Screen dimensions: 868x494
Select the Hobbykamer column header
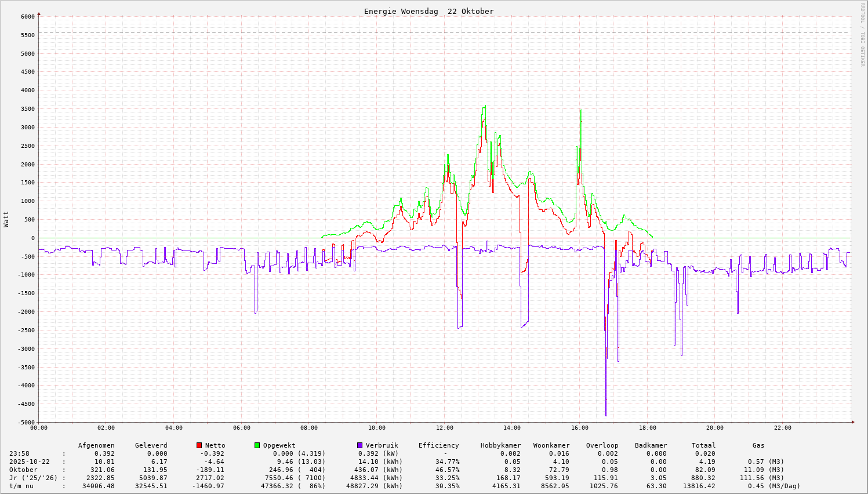pos(500,445)
